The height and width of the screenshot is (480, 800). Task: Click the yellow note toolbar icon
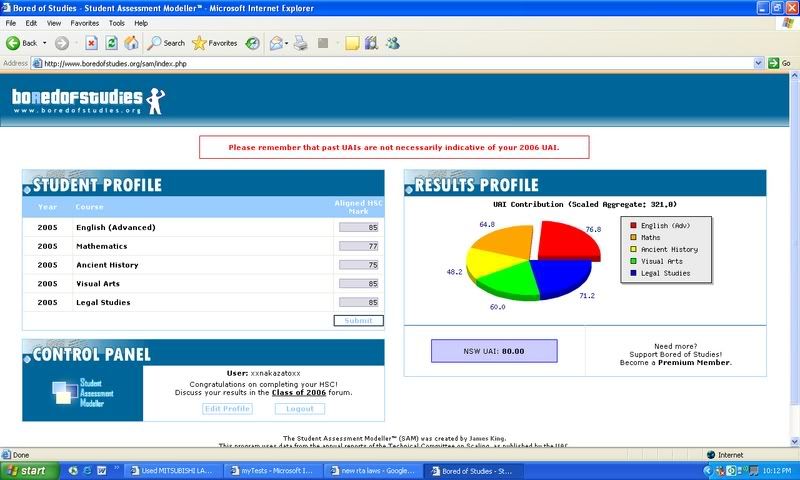[352, 43]
